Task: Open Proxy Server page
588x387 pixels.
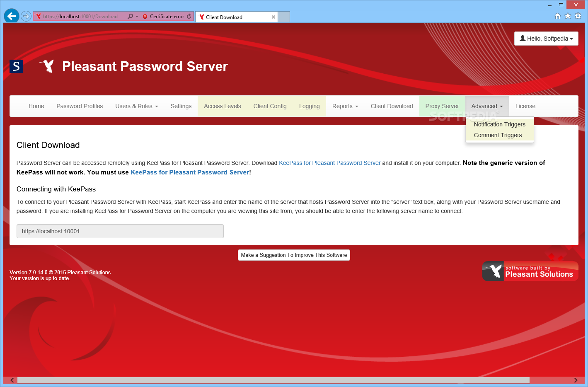Action: (x=442, y=106)
